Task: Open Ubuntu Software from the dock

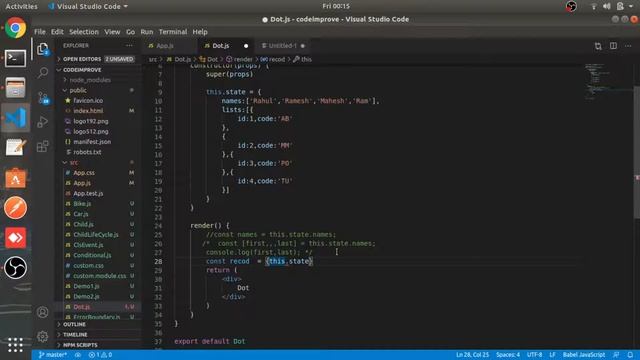Action: coord(16,178)
